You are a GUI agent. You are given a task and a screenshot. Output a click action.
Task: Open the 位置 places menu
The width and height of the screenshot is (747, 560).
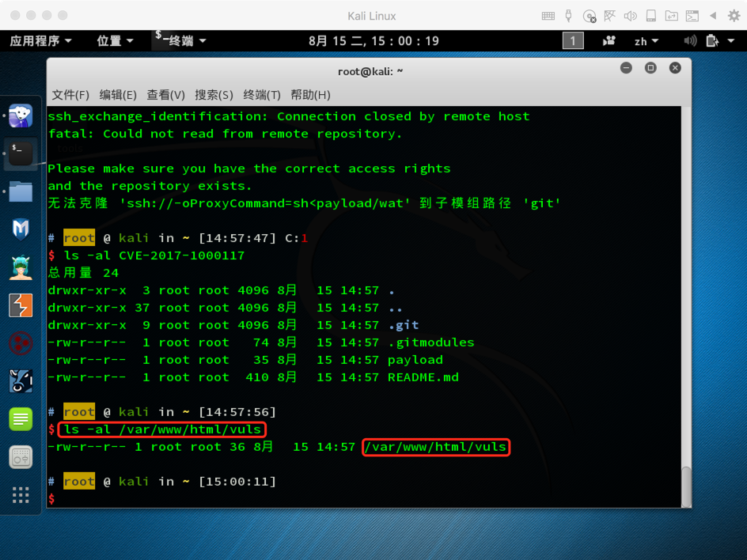115,41
